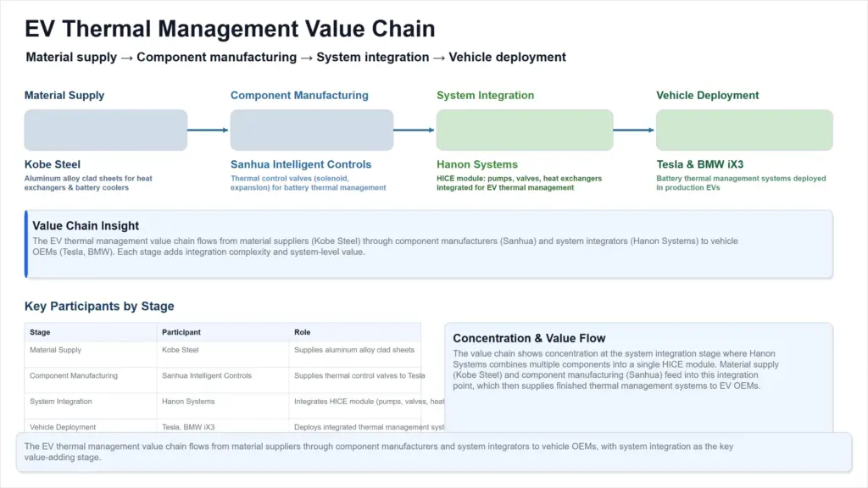Click the 'Component Manufacturing' stage heading
This screenshot has height=488, width=868.
point(299,95)
